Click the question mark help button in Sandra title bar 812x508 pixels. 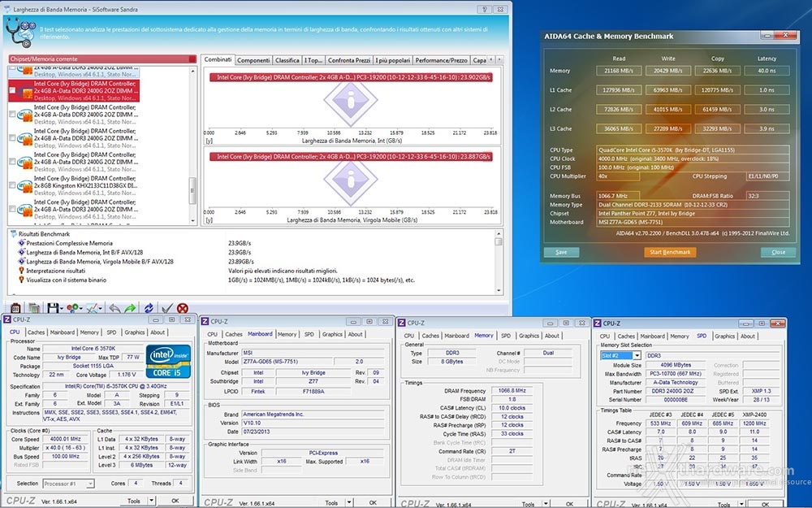coord(485,9)
